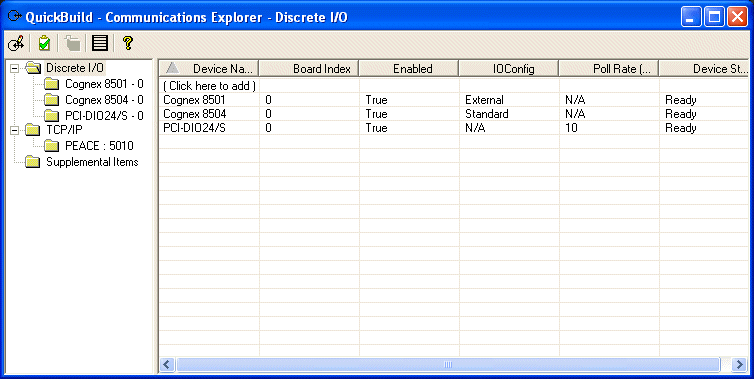Viewport: 754px width, 379px height.
Task: Select the PCI-DIO24/S device name cell
Action: click(210, 128)
